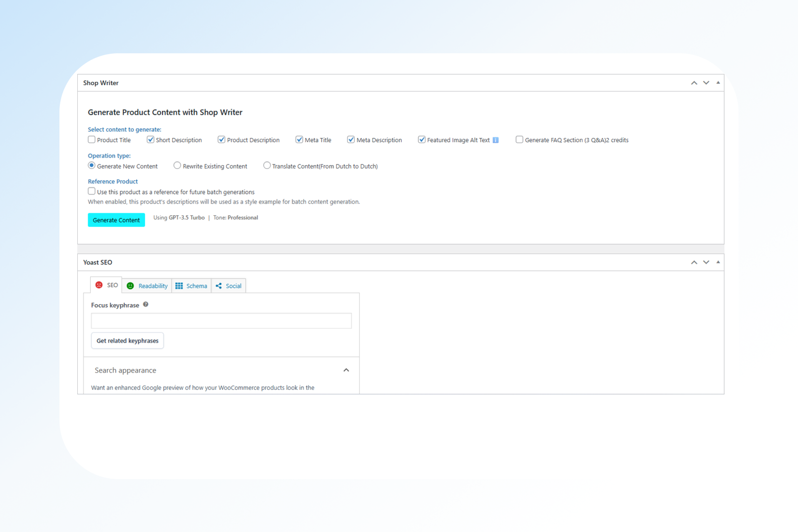Enable use this product as reference
The image size is (798, 532).
point(92,191)
